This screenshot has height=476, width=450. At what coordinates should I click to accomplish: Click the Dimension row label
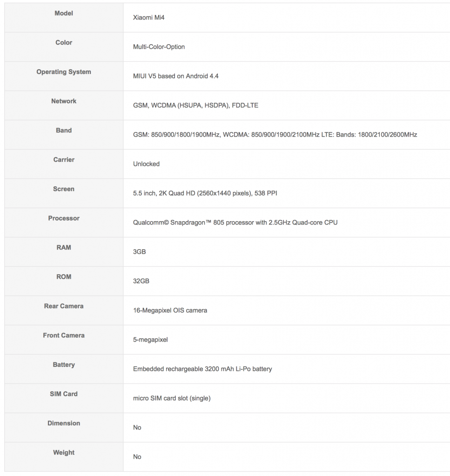64,423
